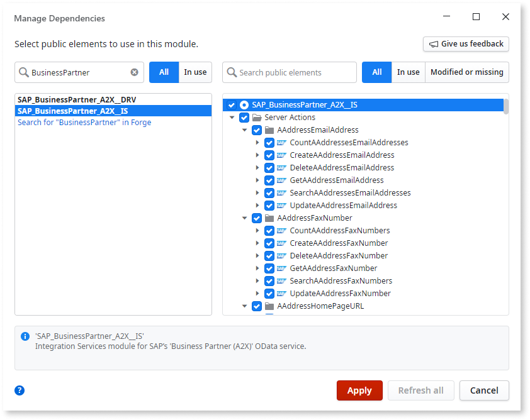Select the In use filter on the left panel
This screenshot has width=530, height=420.
coord(195,72)
